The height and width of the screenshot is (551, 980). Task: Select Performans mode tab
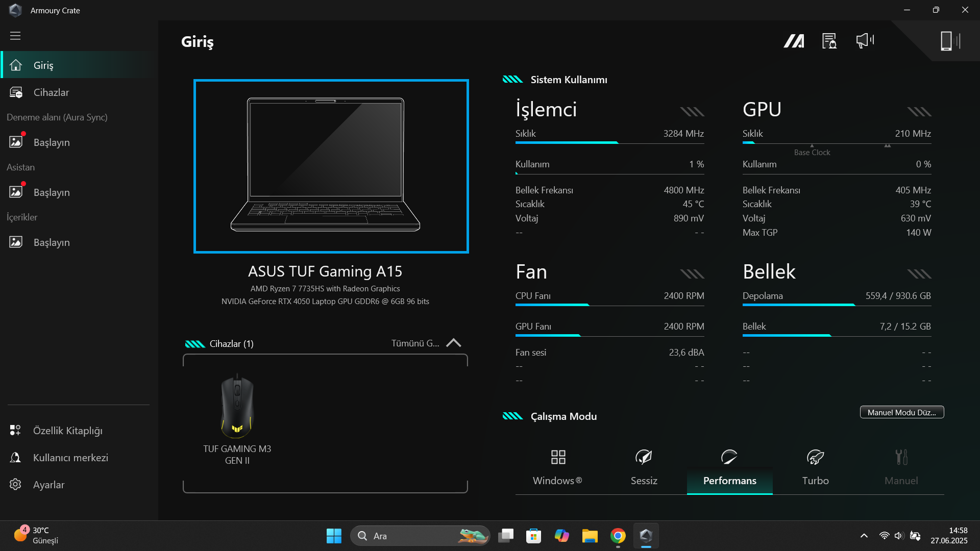pyautogui.click(x=729, y=468)
